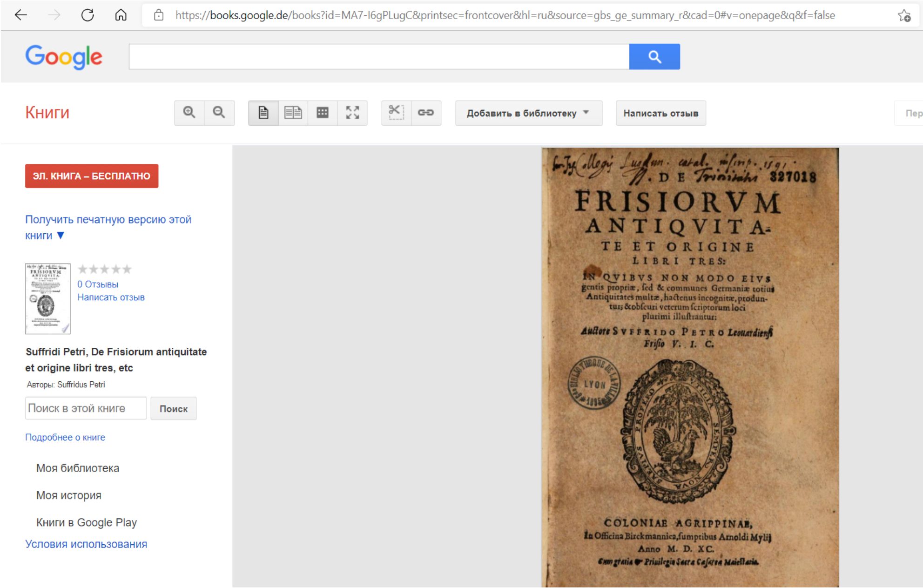Screen dimensions: 923x588
Task: Switch to thumbnail grid view
Action: point(323,113)
